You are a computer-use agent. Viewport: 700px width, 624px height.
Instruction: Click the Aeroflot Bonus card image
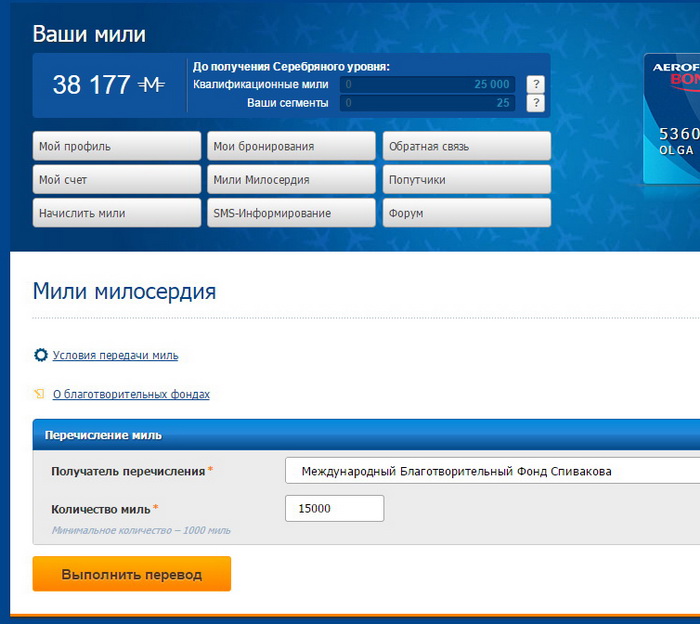(x=671, y=119)
